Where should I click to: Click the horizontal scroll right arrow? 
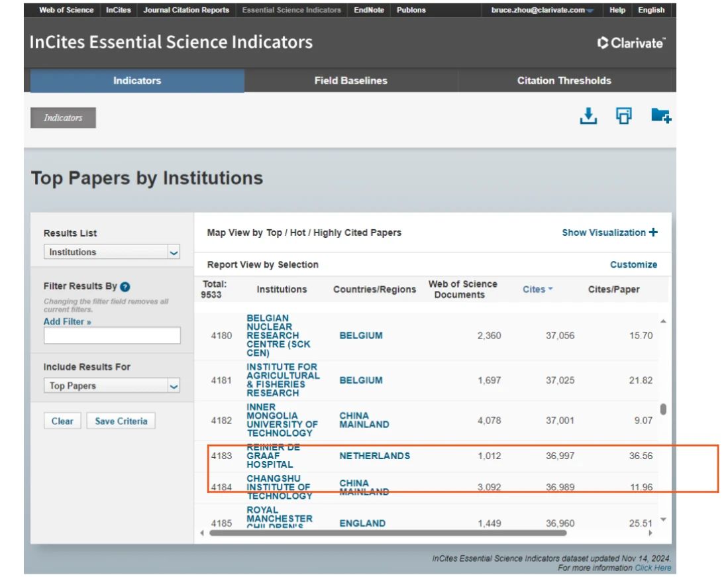(x=650, y=533)
